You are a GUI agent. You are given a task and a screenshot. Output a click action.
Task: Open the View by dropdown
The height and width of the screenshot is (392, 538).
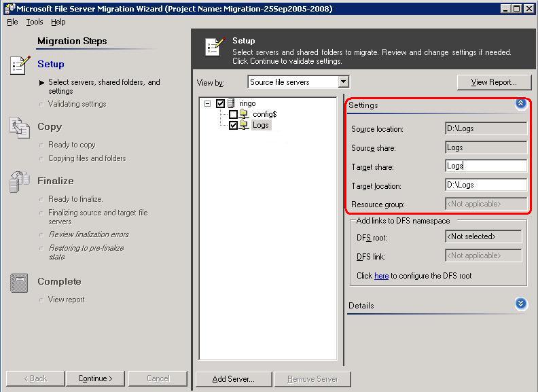(343, 82)
